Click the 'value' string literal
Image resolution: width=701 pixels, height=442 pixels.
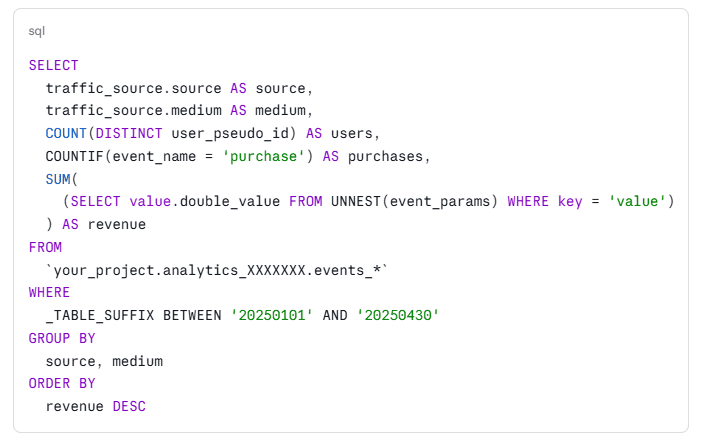(637, 202)
